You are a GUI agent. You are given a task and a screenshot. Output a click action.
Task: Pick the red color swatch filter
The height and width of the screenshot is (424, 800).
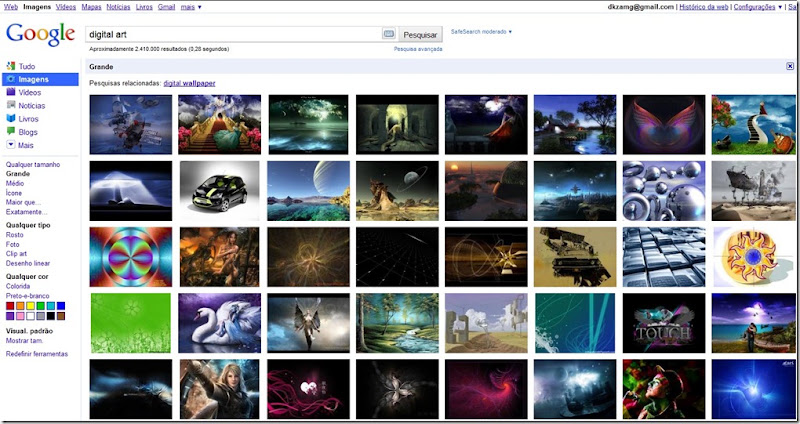[10, 306]
